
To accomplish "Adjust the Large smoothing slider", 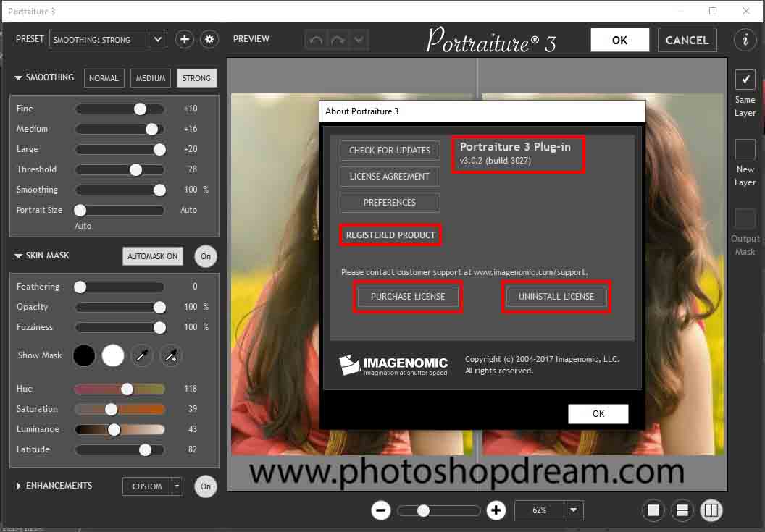I will click(x=120, y=149).
